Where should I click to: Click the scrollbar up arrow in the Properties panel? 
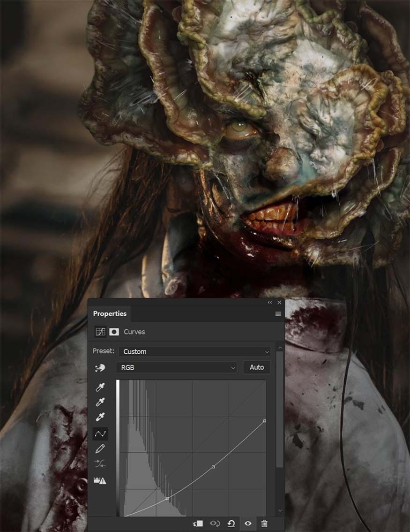pos(280,348)
